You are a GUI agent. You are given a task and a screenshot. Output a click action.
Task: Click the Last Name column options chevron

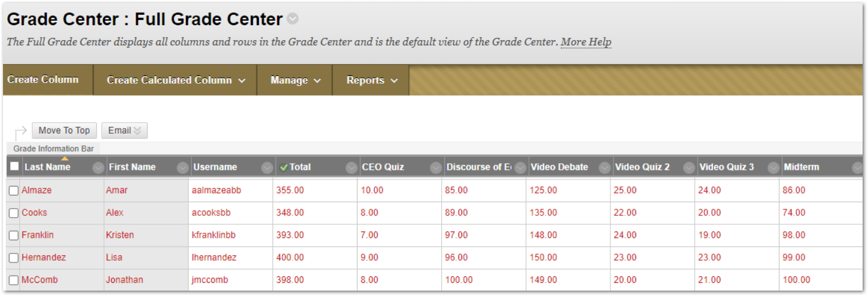(x=98, y=168)
